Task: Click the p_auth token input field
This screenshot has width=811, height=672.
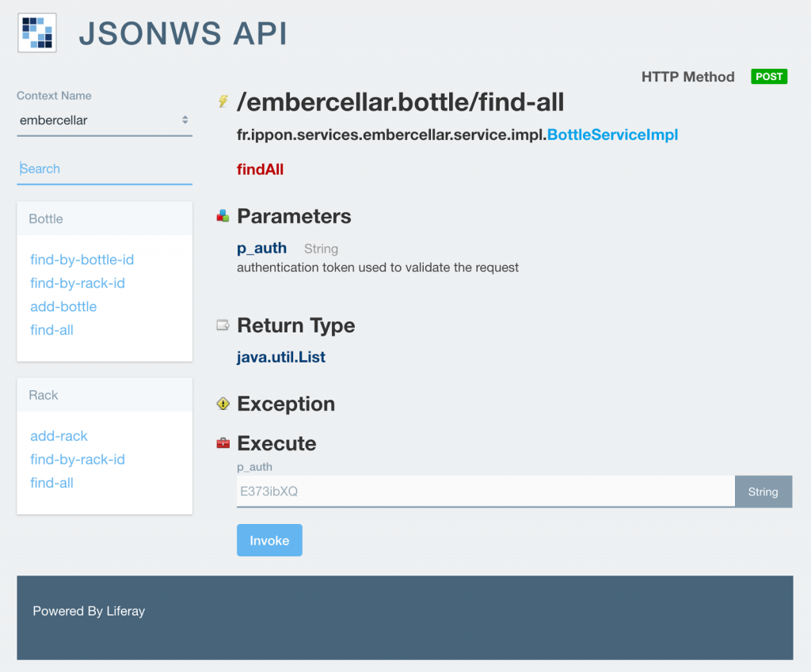Action: (485, 492)
